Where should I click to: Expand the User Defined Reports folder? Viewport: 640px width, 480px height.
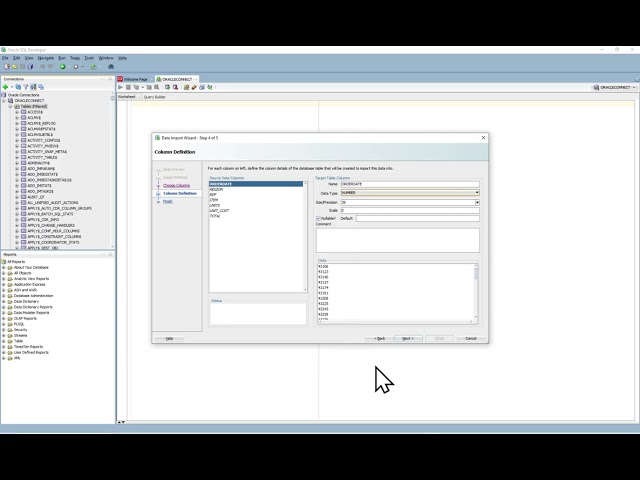[4, 352]
